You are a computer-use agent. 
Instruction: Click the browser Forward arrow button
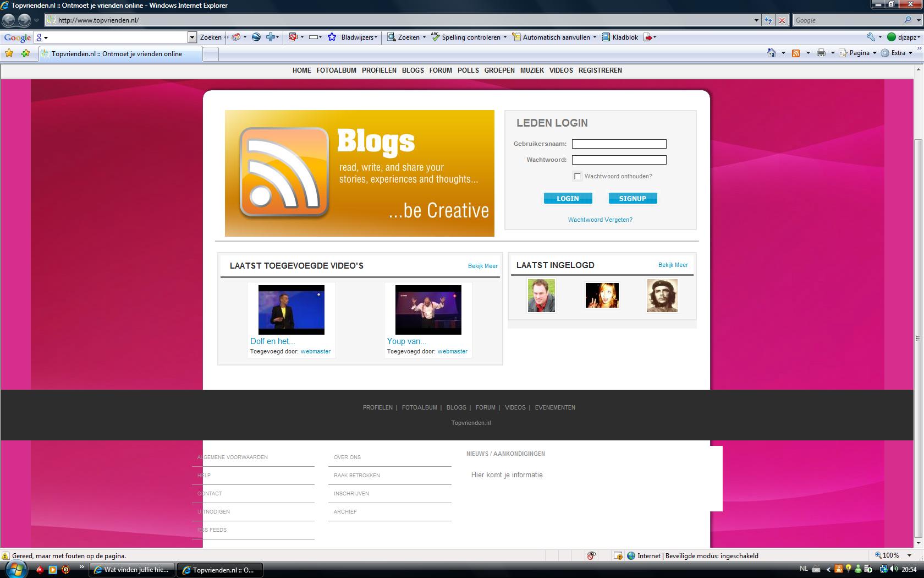(24, 20)
